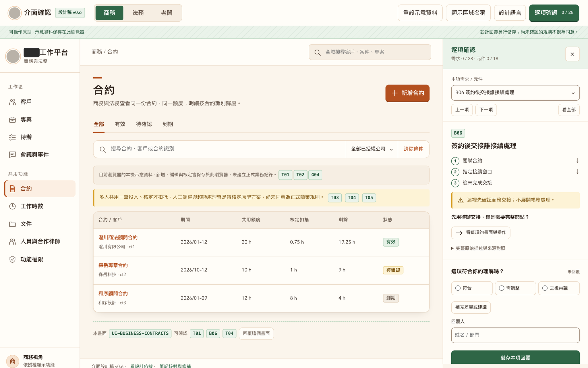Screen dimensions: 588x368
Task: Expand 完整原始描述與來源對照
Action: [478, 248]
